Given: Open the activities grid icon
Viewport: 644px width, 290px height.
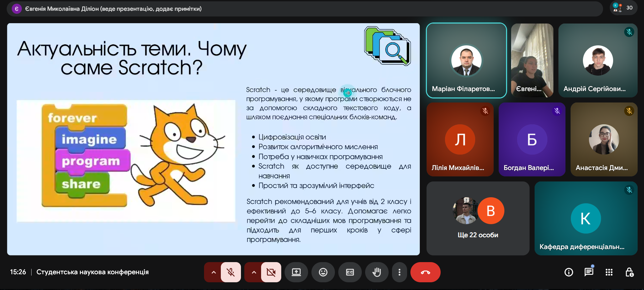Looking at the screenshot, I should click(x=609, y=272).
